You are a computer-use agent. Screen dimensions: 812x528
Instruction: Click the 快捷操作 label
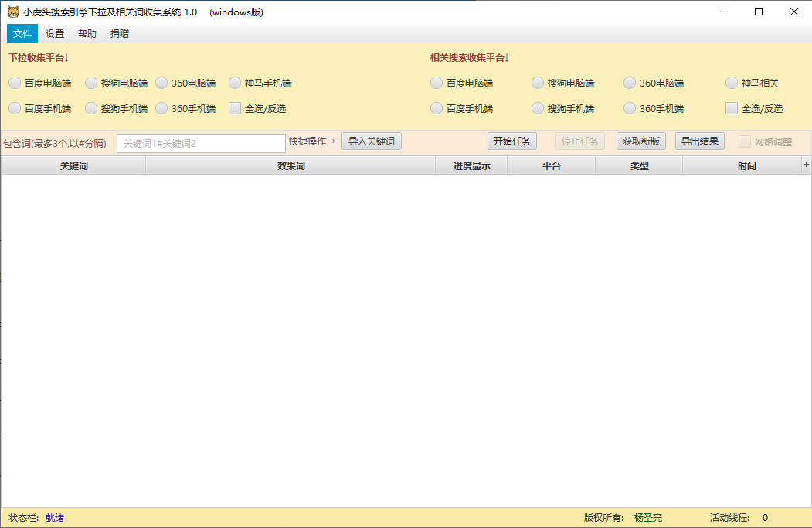click(x=312, y=141)
